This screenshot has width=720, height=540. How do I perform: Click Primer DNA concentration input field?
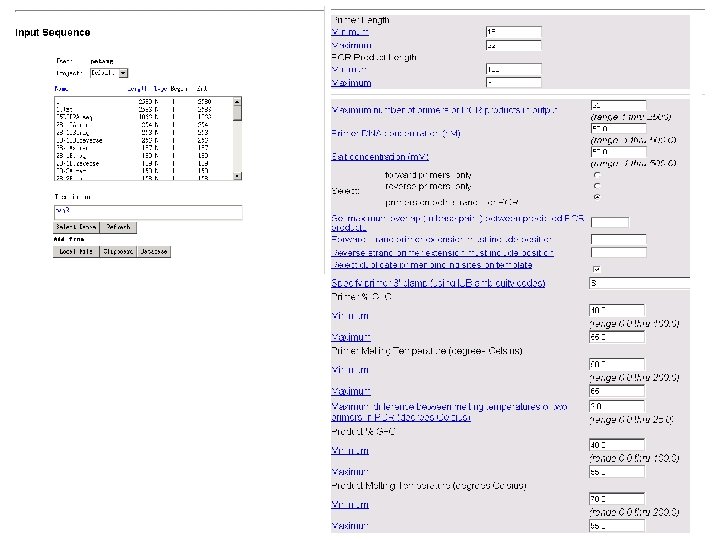[x=619, y=129]
